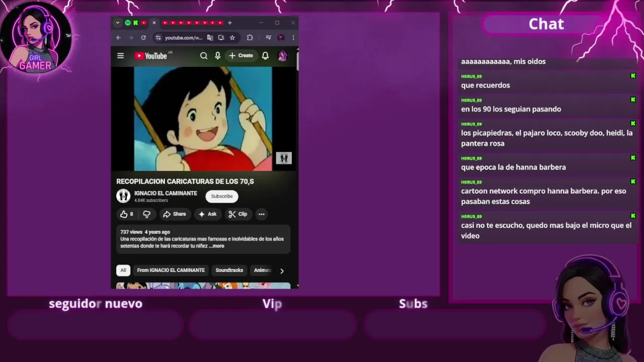
Task: Open a new browser tab
Action: point(230,23)
